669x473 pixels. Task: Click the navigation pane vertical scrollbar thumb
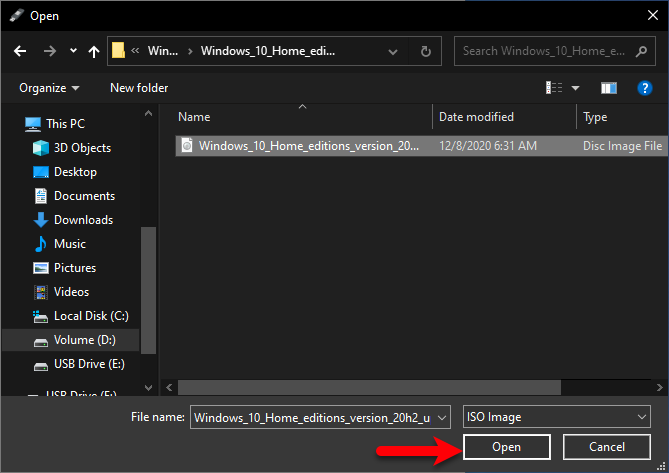pos(148,290)
